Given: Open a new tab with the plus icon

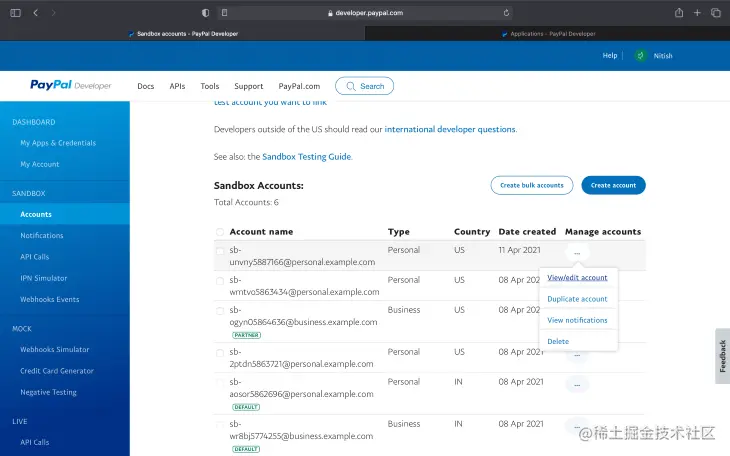Looking at the screenshot, I should click(x=697, y=13).
